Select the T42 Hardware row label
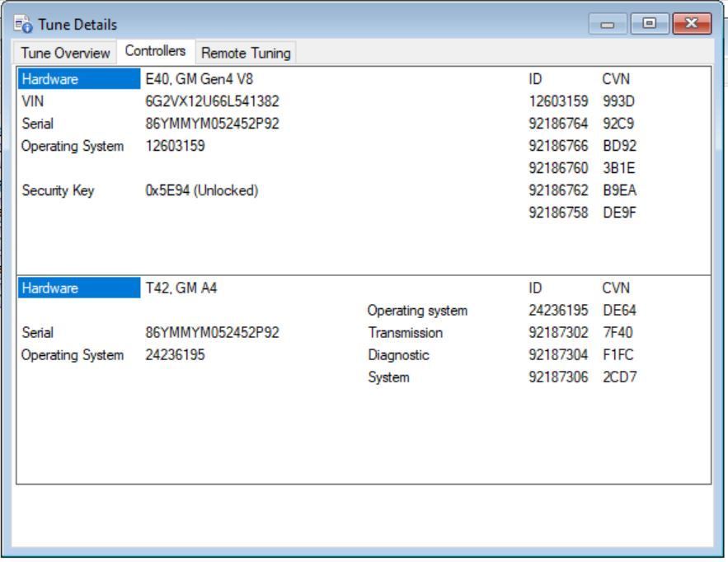728x562 pixels. click(79, 288)
